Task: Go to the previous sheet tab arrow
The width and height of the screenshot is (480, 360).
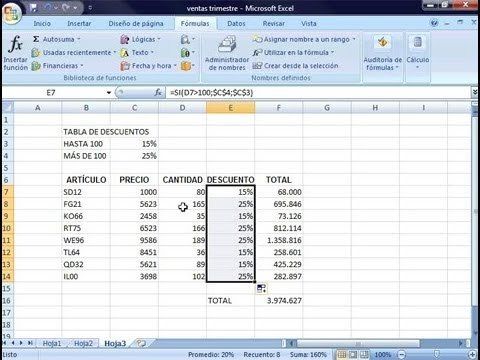Action: click(x=13, y=343)
